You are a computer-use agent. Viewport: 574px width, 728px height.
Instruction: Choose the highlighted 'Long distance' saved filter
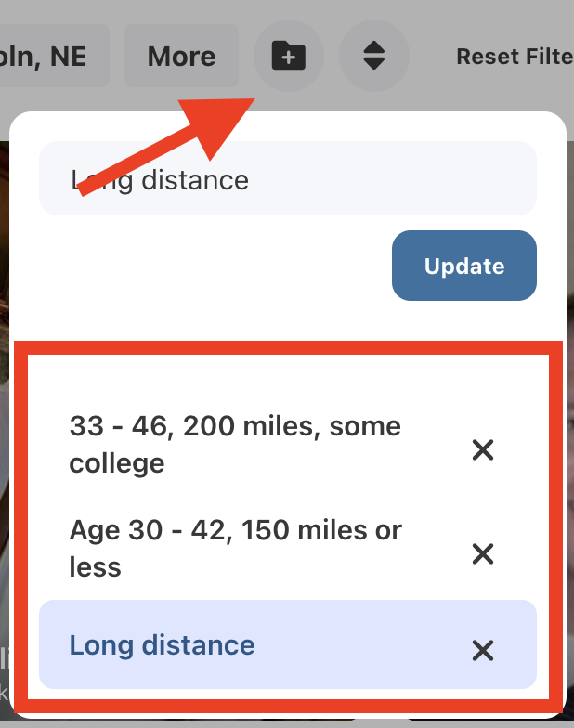click(162, 645)
